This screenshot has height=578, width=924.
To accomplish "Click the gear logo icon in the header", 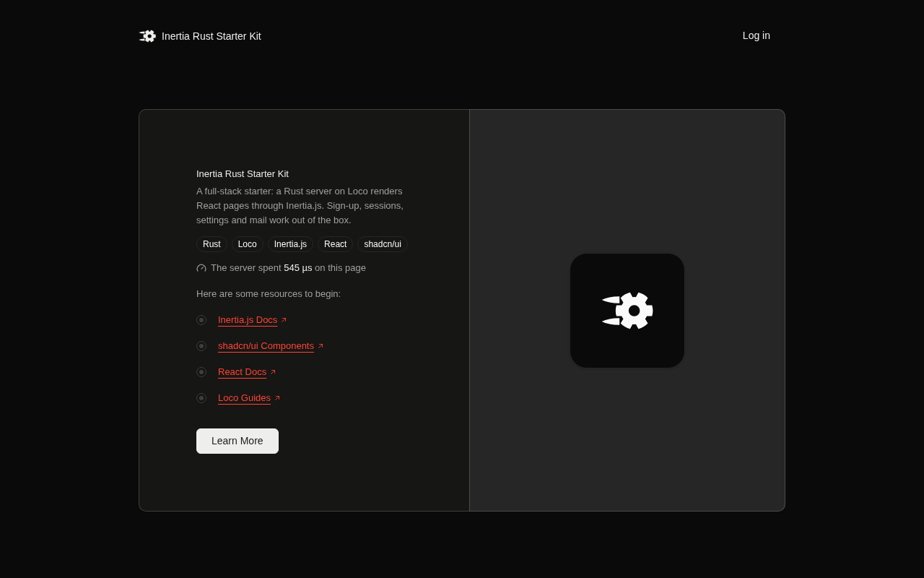I will click(147, 36).
